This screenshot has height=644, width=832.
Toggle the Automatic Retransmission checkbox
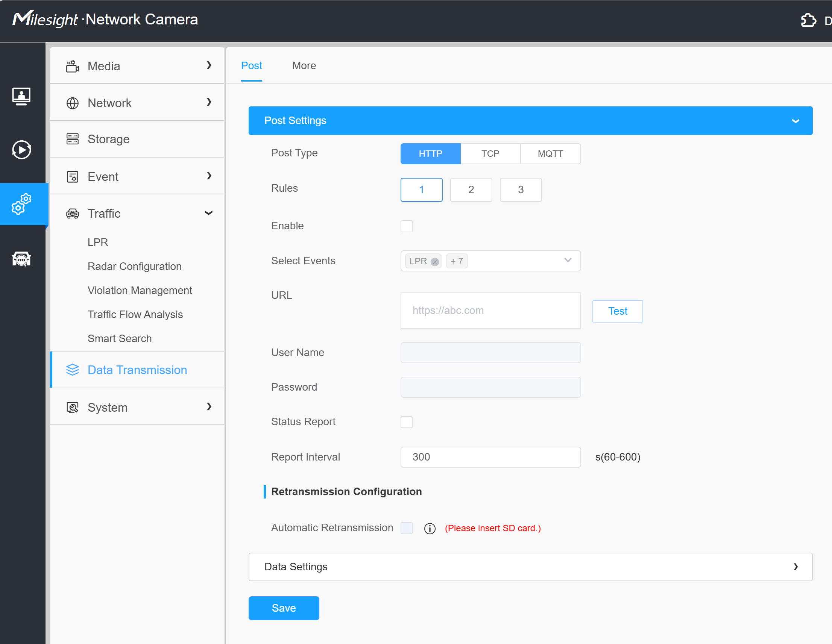[407, 528]
